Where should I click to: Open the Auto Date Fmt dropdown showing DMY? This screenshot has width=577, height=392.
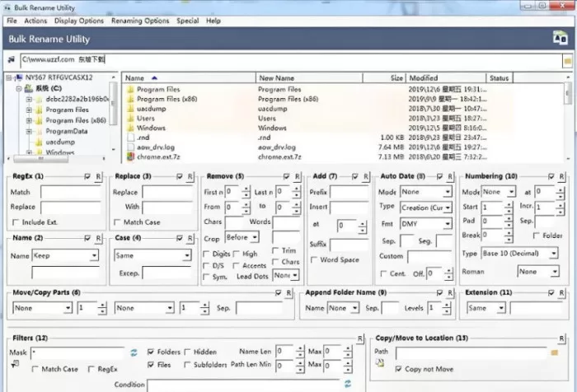pos(426,223)
